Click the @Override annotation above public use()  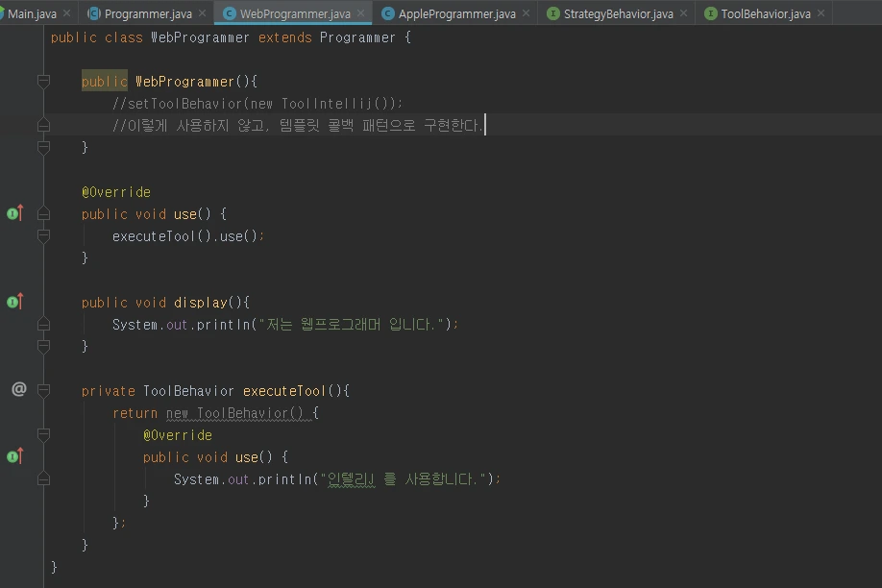116,192
